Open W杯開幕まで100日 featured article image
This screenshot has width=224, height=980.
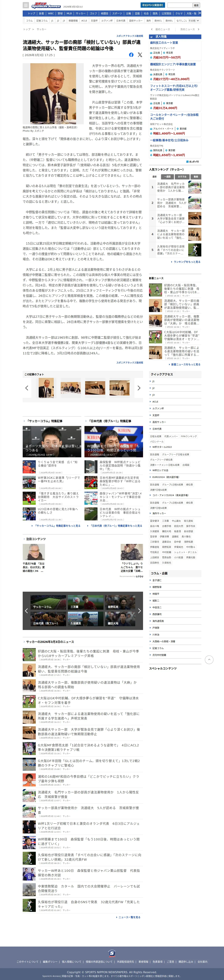[114, 441]
